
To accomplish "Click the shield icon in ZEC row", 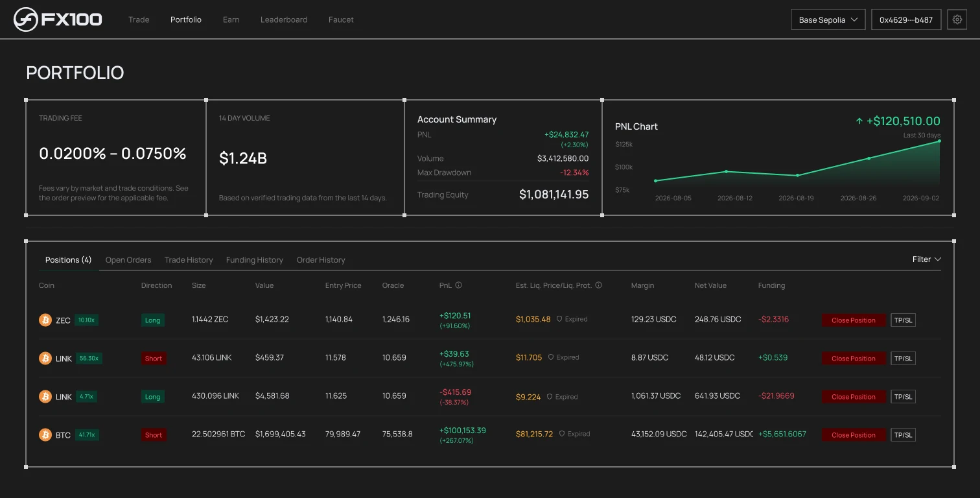I will tap(559, 319).
